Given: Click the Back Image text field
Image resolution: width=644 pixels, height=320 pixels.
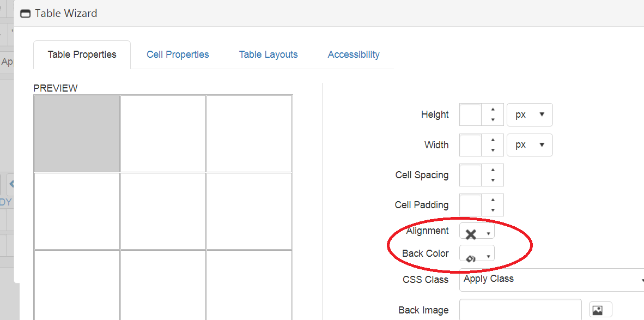Looking at the screenshot, I should [520, 310].
